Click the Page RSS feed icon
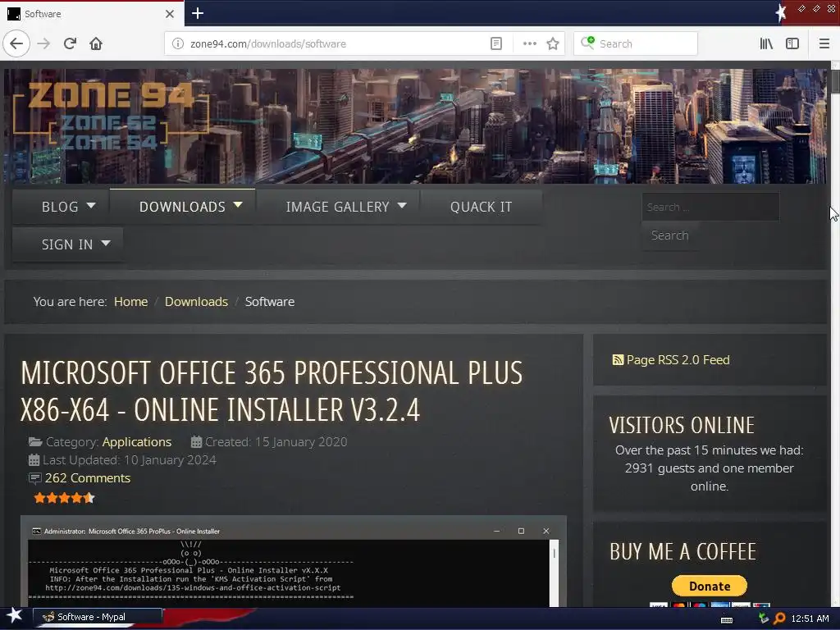Viewport: 840px width, 630px height. [x=618, y=360]
